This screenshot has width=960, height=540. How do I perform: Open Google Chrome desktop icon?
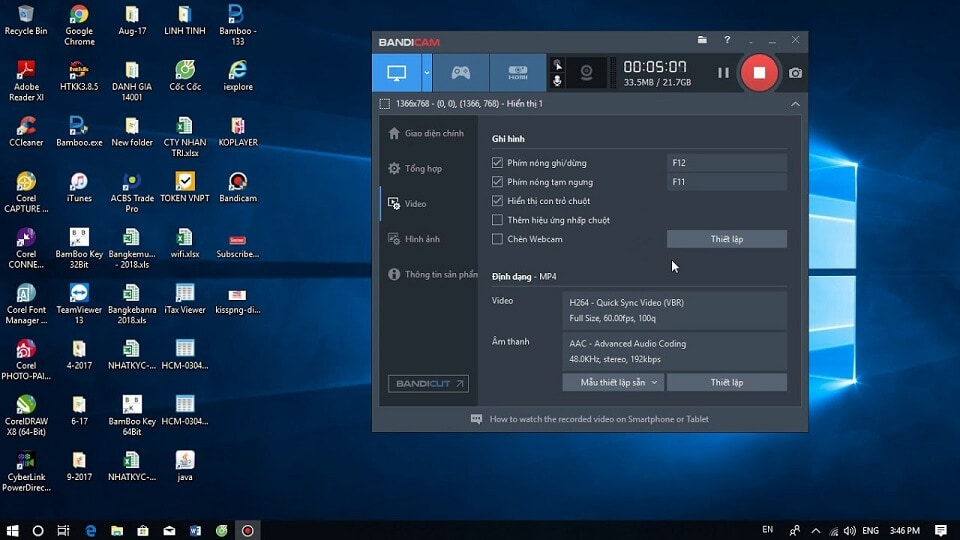(x=79, y=25)
